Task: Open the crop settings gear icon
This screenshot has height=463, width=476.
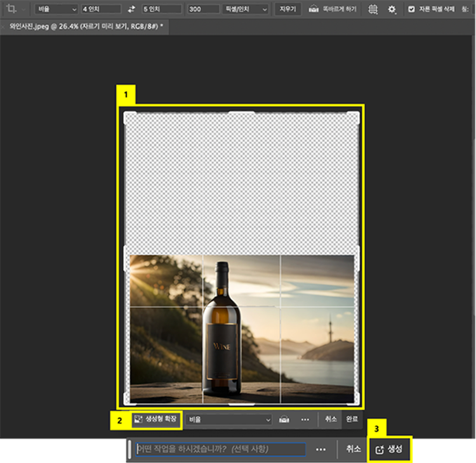Action: pos(392,10)
